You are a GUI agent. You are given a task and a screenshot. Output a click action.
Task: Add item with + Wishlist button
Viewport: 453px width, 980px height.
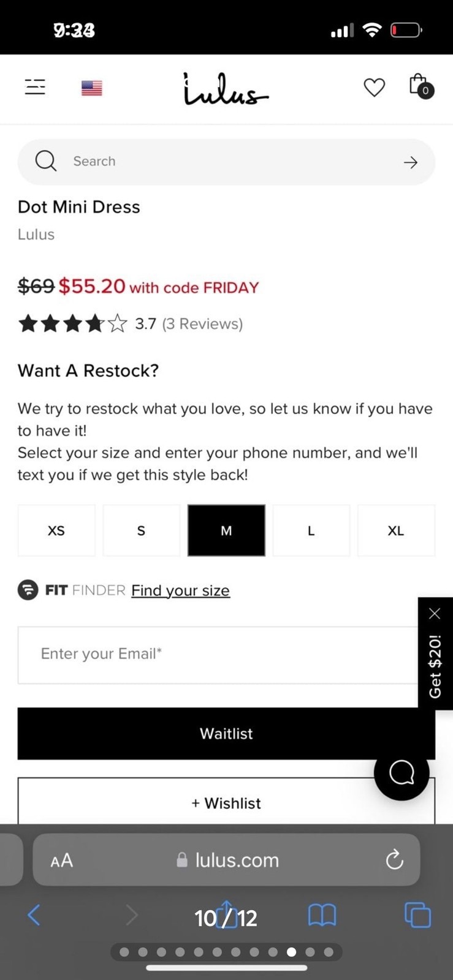point(226,802)
